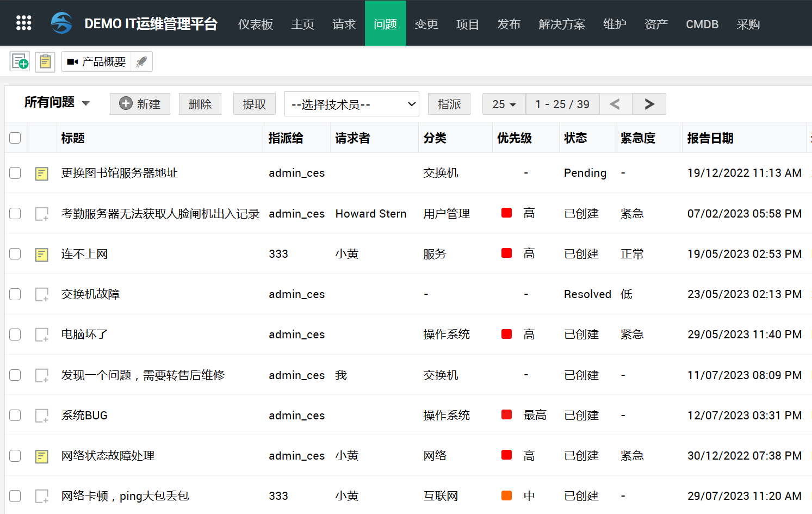Click the 新建 button
This screenshot has width=812, height=514.
[140, 104]
